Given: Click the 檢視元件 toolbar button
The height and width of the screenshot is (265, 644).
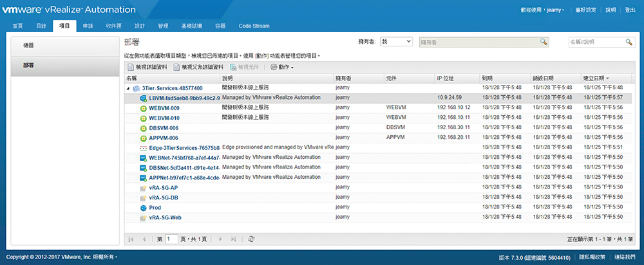Looking at the screenshot, I should [244, 67].
